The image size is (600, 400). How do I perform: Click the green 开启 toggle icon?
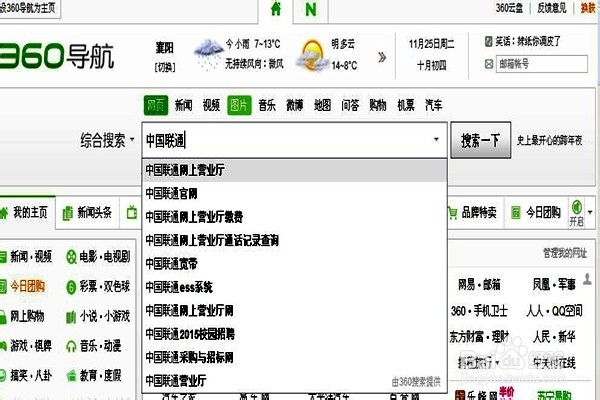click(577, 207)
